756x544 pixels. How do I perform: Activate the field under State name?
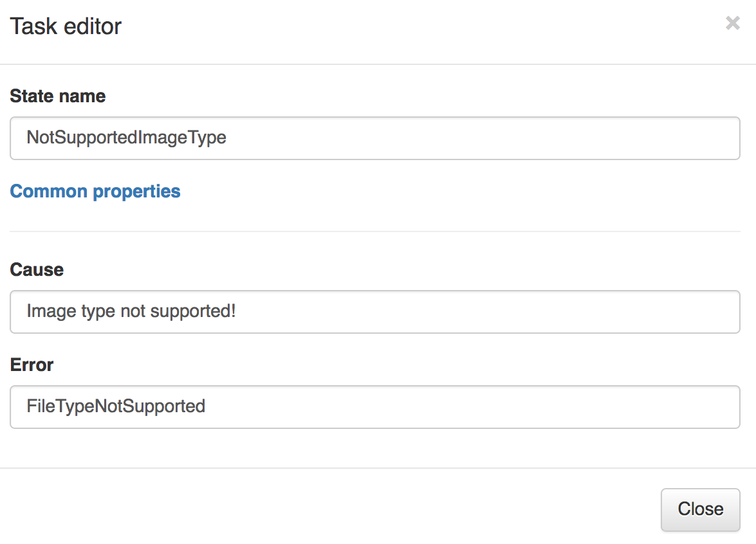tap(375, 138)
